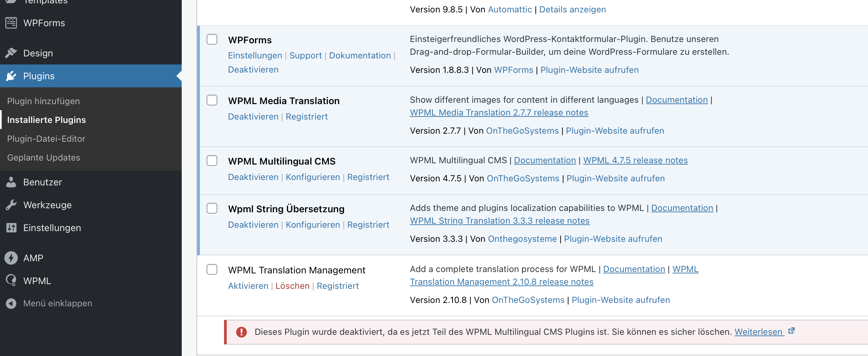Click Registriert under WPML Multilingual CMS
The image size is (868, 356).
click(x=368, y=177)
